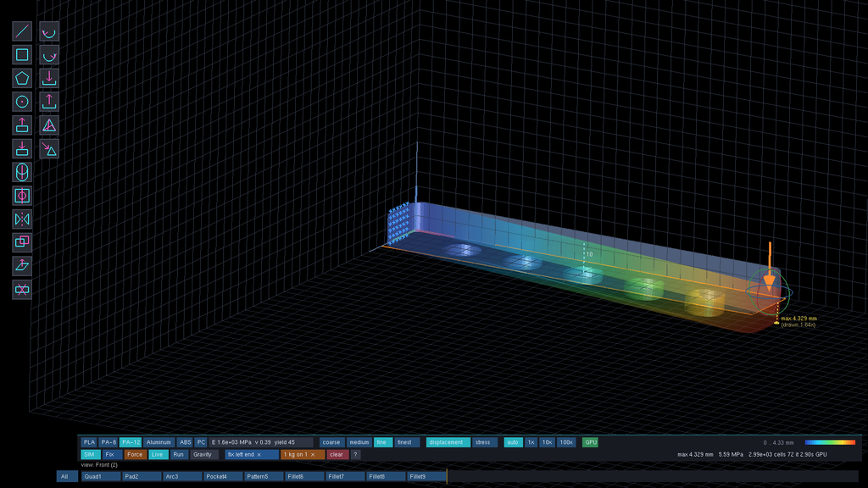This screenshot has width=868, height=488.
Task: Select Quad1 feature in timeline
Action: (x=101, y=476)
